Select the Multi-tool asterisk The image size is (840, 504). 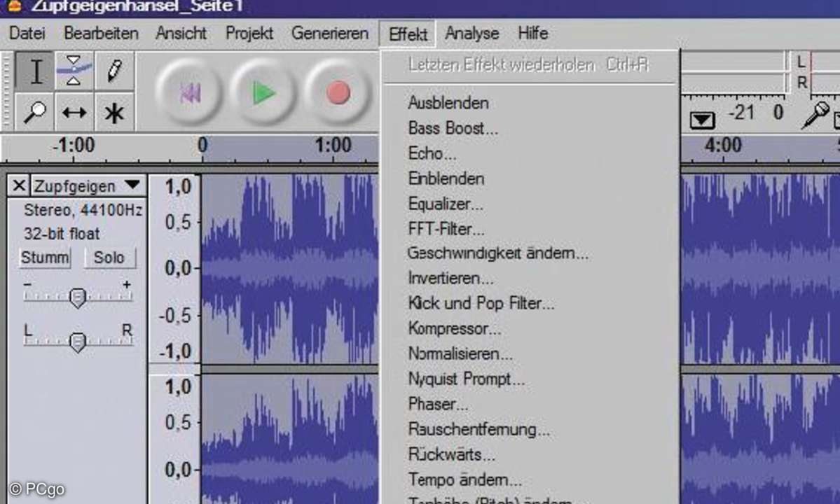pos(114,112)
